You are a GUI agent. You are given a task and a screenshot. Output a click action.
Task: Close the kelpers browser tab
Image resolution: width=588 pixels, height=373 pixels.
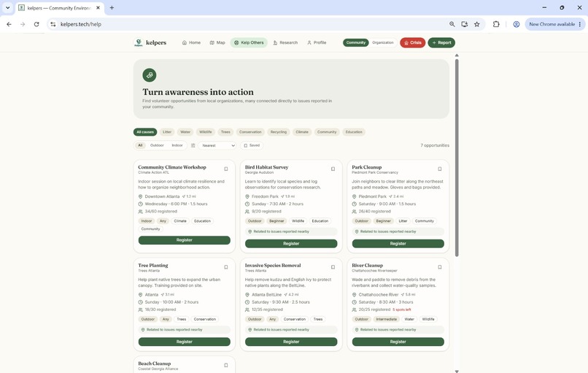point(98,7)
